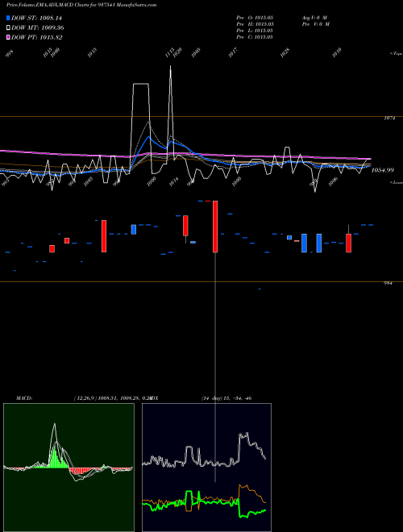Click the white DOW MT legend swatch
Screen dimensions: 403x532
pyautogui.click(x=9, y=28)
